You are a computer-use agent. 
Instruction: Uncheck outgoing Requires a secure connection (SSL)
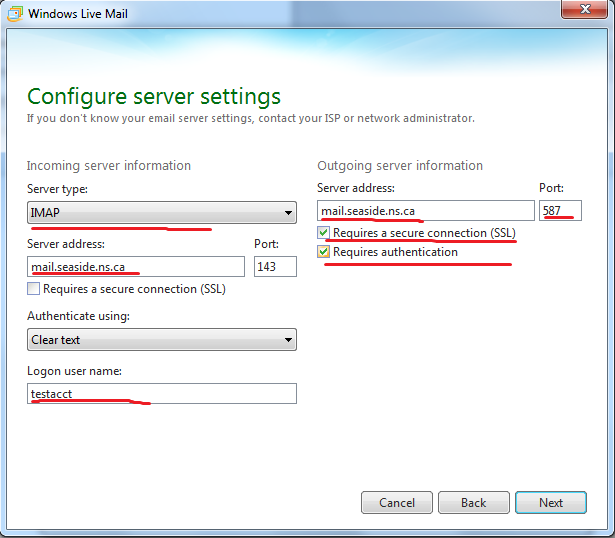[x=323, y=233]
